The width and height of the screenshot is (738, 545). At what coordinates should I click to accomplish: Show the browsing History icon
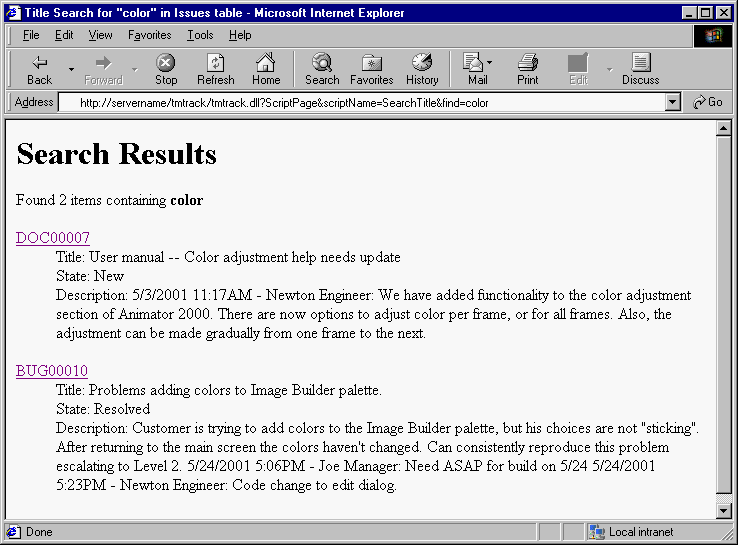422,63
